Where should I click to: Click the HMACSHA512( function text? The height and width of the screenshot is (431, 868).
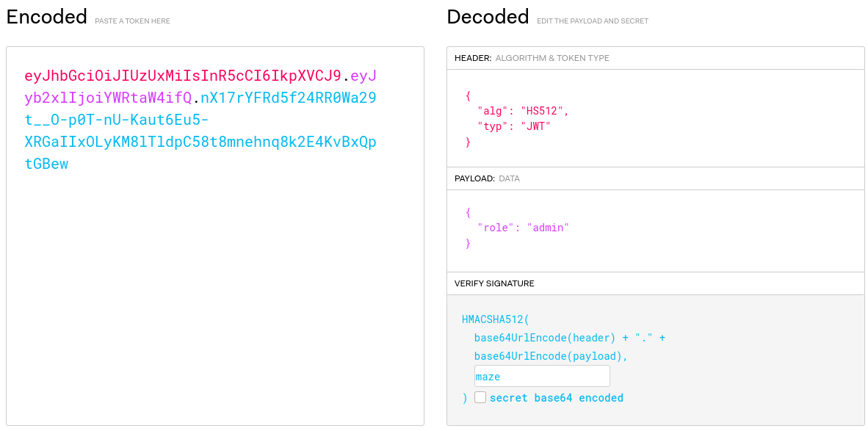coord(495,319)
